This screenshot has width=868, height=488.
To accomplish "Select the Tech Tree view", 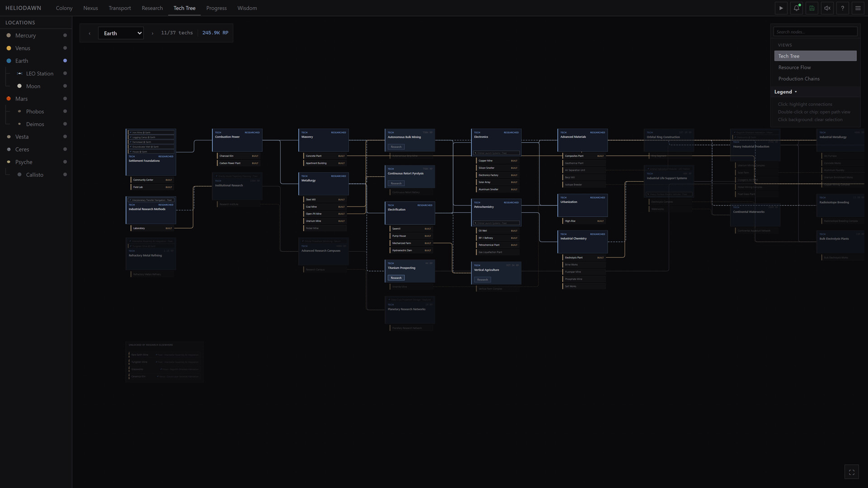I will (815, 56).
